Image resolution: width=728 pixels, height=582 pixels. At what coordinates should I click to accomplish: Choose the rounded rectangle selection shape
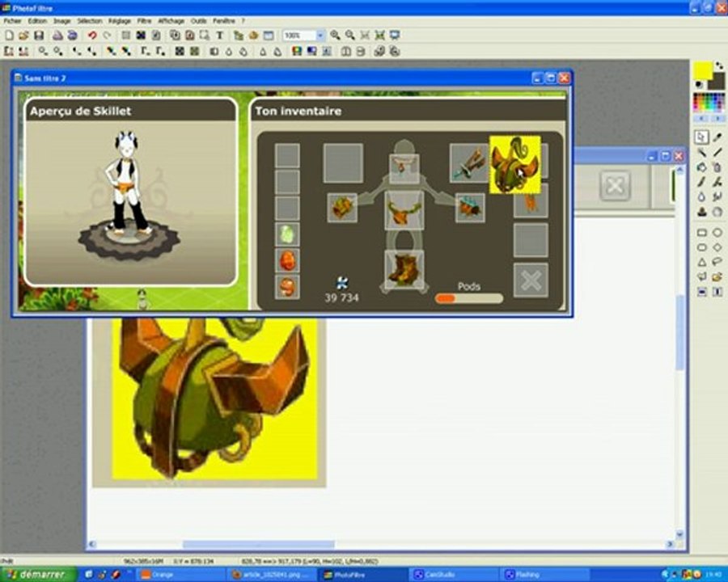click(x=701, y=247)
